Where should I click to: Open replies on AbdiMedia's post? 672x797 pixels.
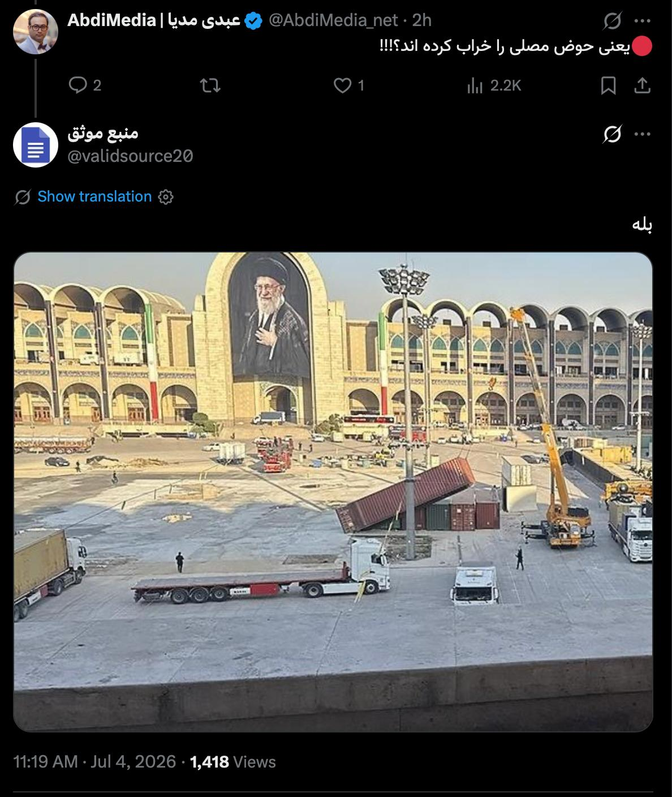(x=85, y=85)
